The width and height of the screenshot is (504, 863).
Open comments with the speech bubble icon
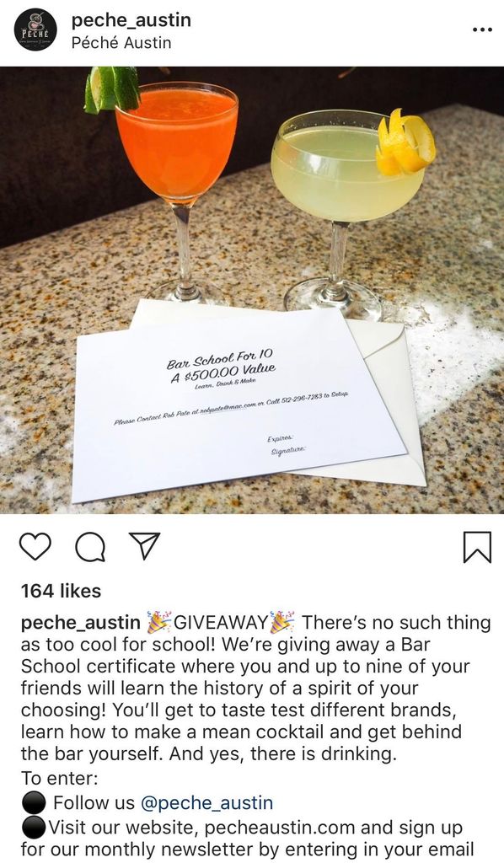90,547
